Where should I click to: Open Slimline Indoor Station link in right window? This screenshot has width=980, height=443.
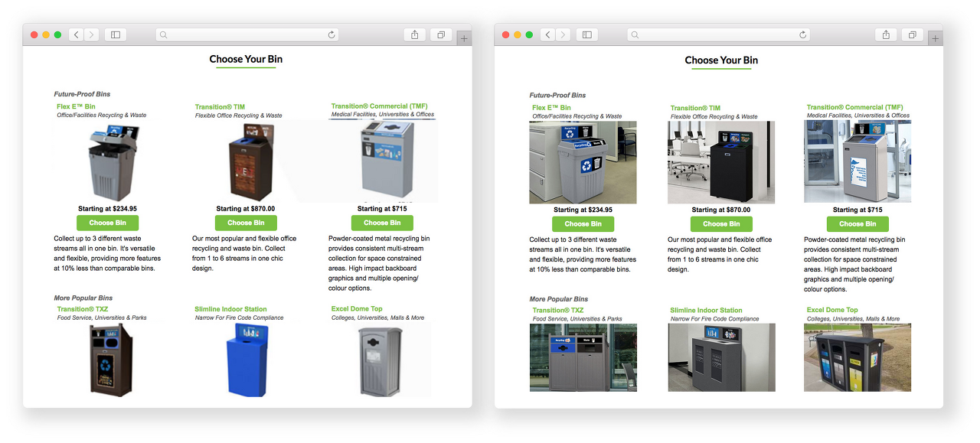[706, 311]
